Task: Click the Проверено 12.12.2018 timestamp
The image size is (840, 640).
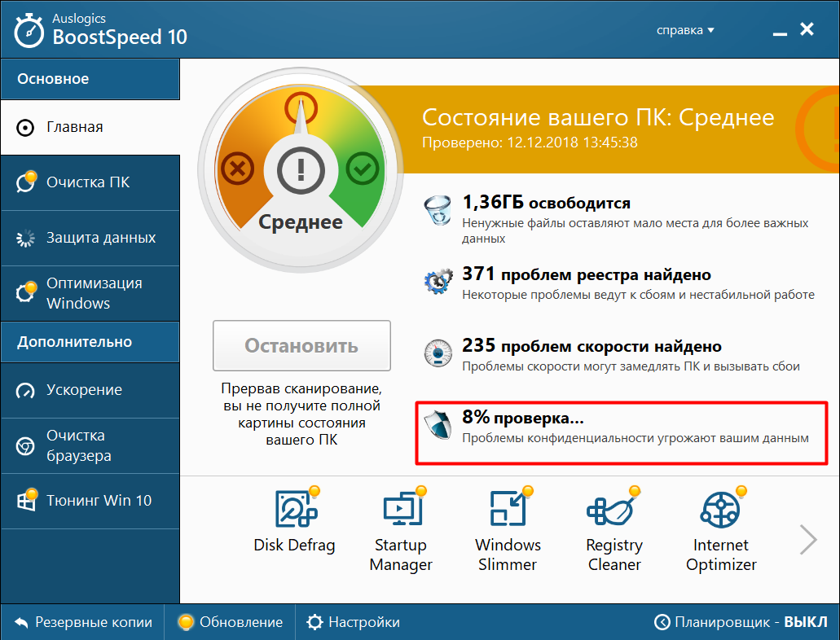Action: (530, 142)
